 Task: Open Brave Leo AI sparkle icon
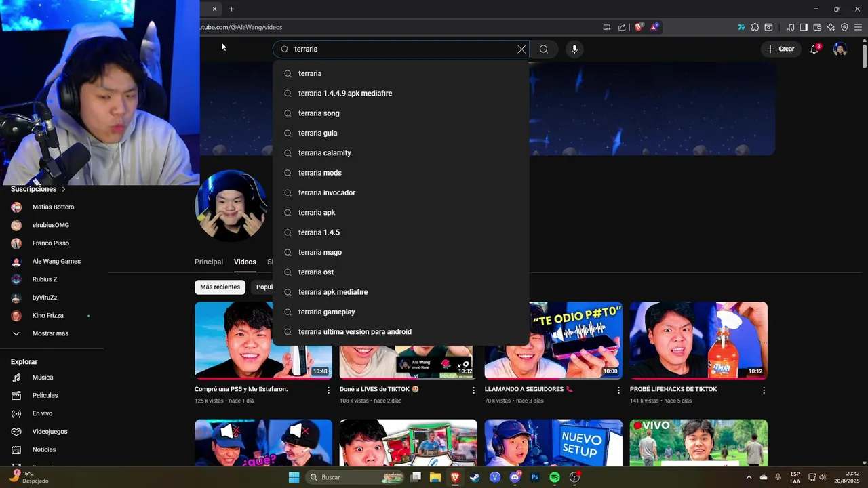pos(831,27)
